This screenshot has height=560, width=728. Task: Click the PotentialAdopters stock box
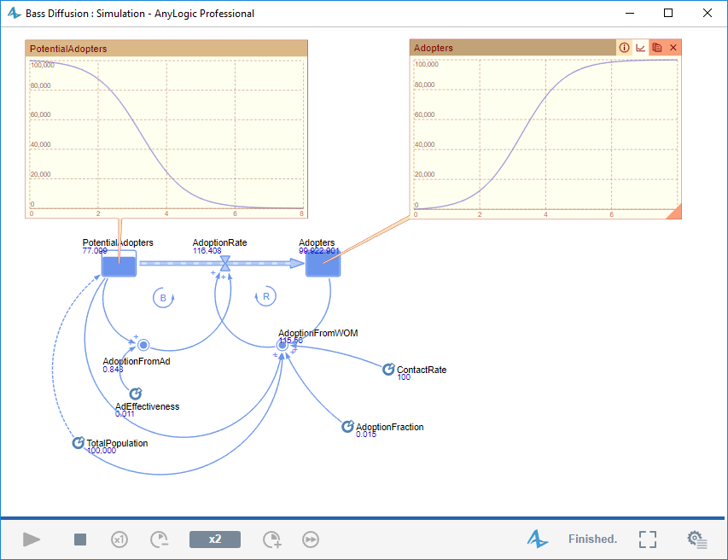[x=118, y=265]
